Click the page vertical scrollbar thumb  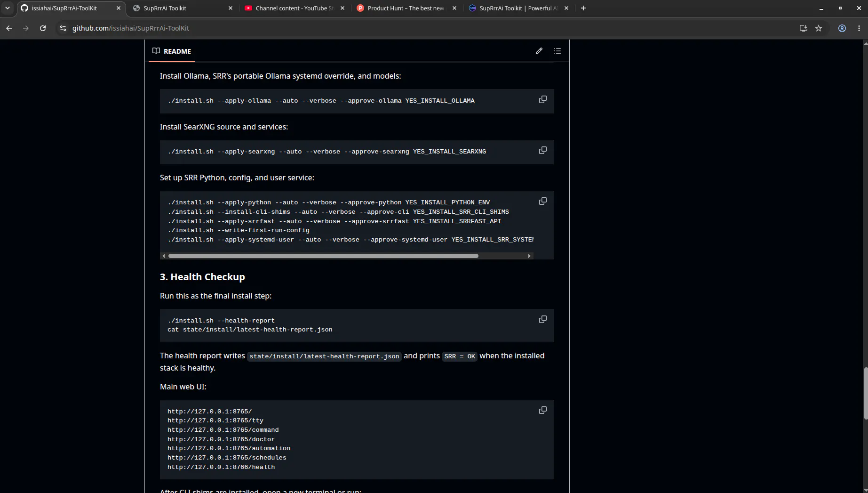[865, 394]
